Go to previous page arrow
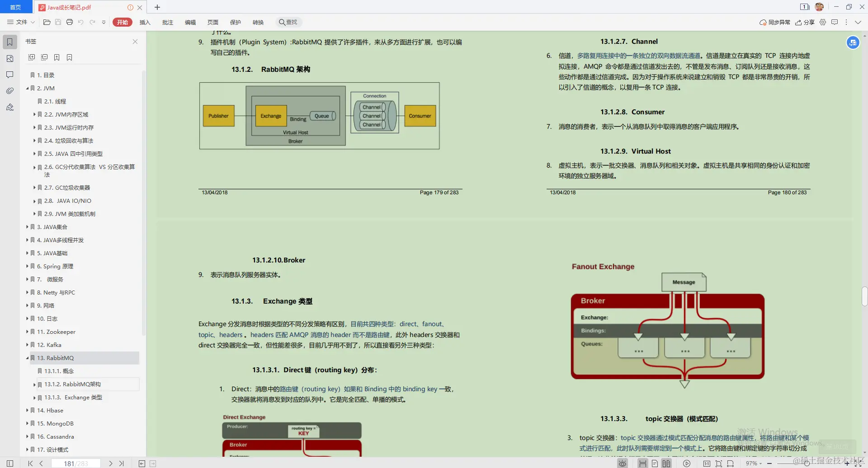 (x=41, y=463)
